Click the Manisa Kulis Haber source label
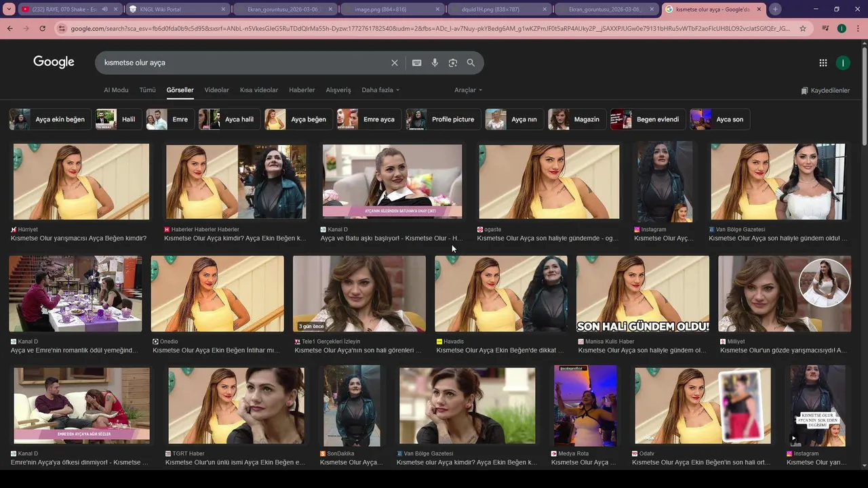 pyautogui.click(x=610, y=342)
